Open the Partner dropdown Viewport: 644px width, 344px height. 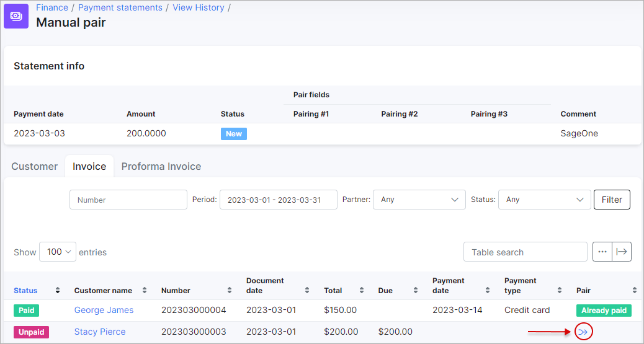419,200
